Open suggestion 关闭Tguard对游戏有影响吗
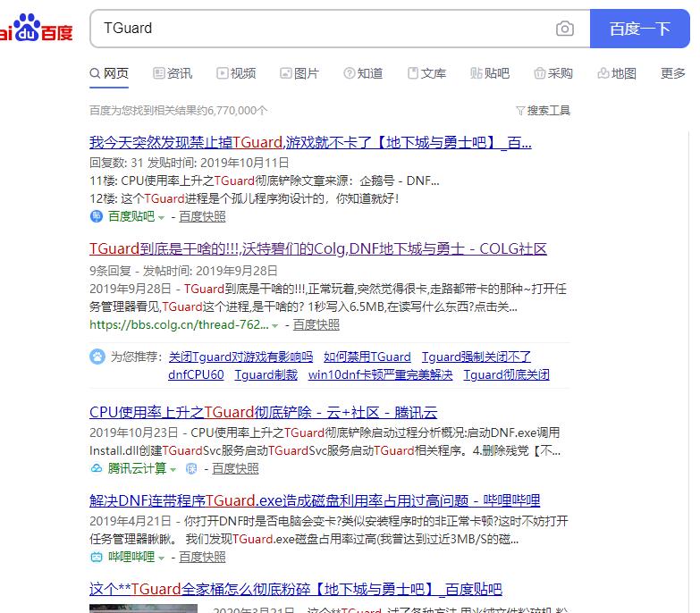Screen dimensions: 700x613 [x=240, y=357]
